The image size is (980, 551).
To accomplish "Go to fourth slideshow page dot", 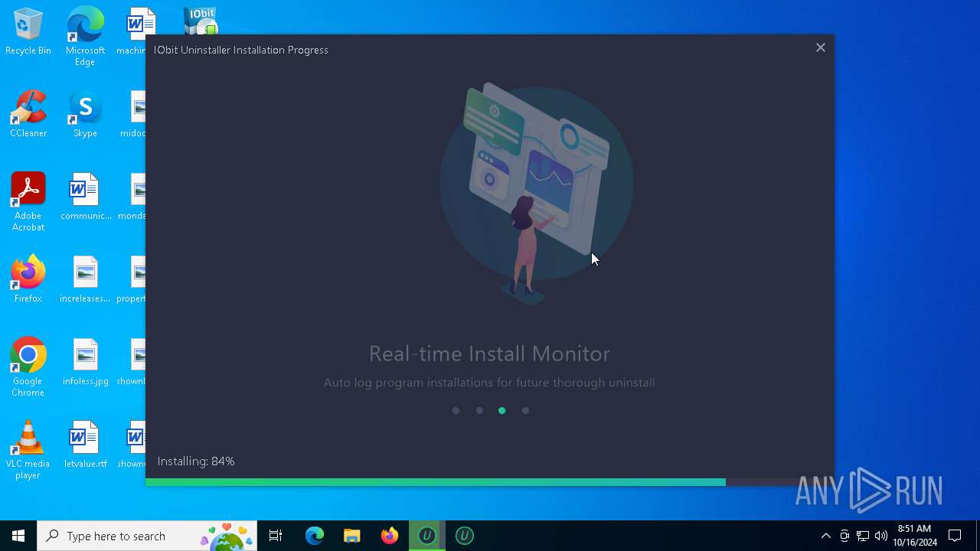I will point(525,411).
